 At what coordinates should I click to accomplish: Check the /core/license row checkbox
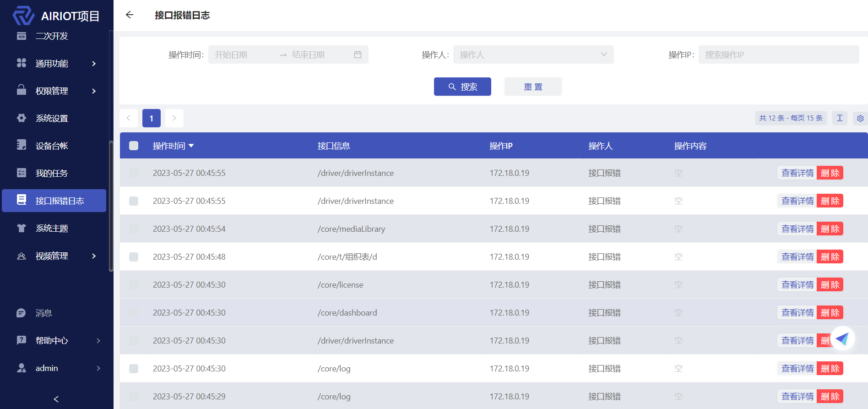[x=134, y=285]
